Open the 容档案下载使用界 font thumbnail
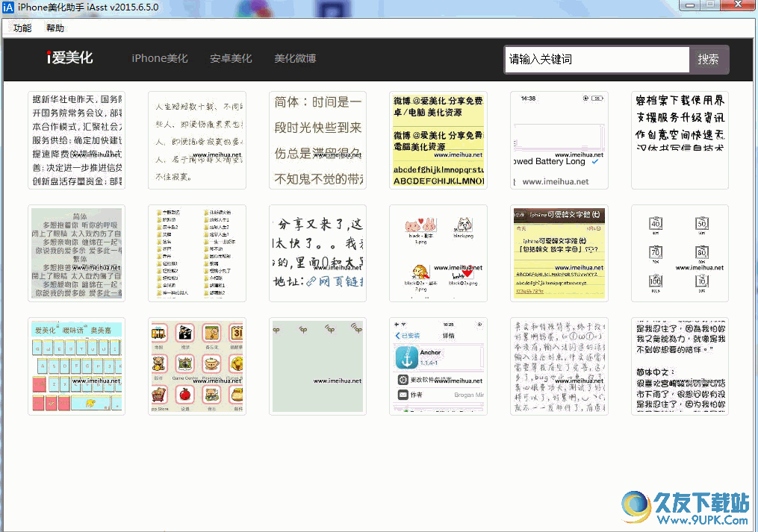 tap(680, 140)
